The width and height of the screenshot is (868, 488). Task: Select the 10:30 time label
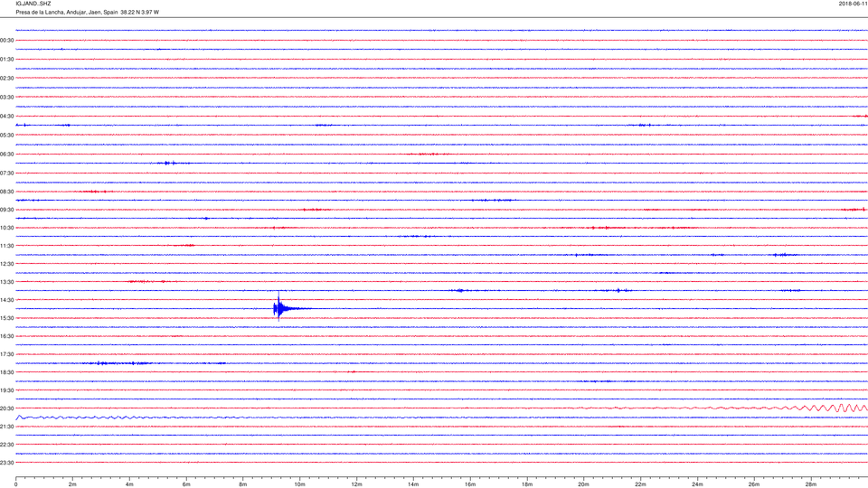(x=7, y=228)
